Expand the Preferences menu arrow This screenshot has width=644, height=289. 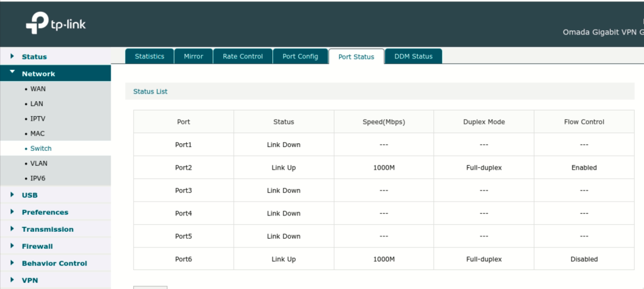(13, 212)
